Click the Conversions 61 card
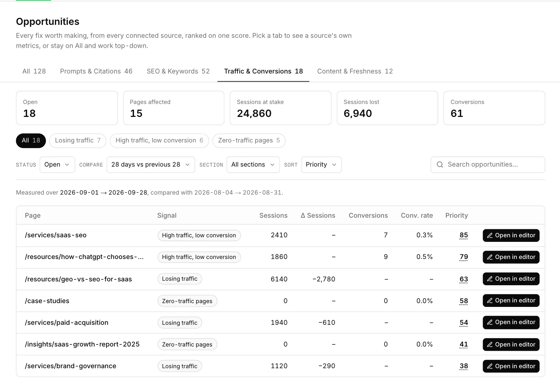560x392 pixels. [x=494, y=108]
